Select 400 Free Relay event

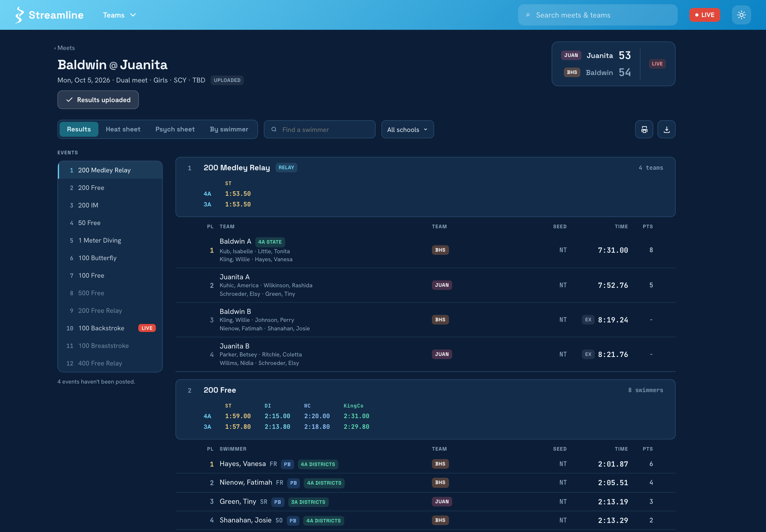[110, 363]
